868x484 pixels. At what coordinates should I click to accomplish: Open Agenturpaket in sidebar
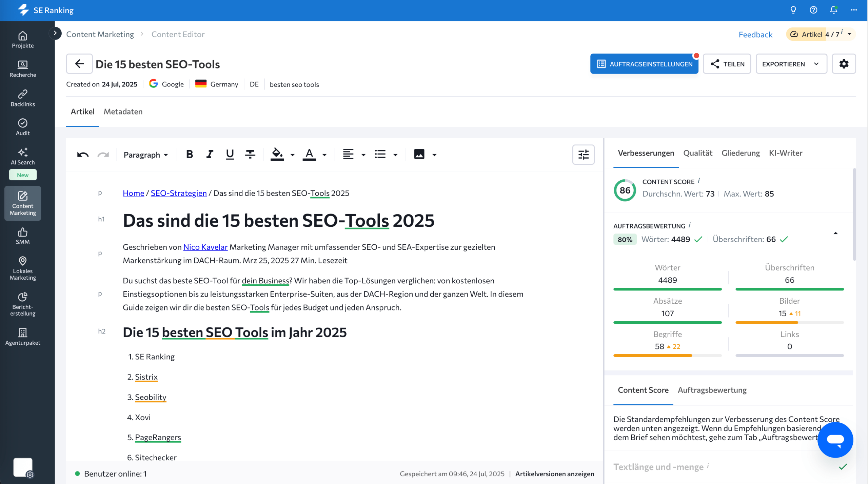(x=23, y=337)
